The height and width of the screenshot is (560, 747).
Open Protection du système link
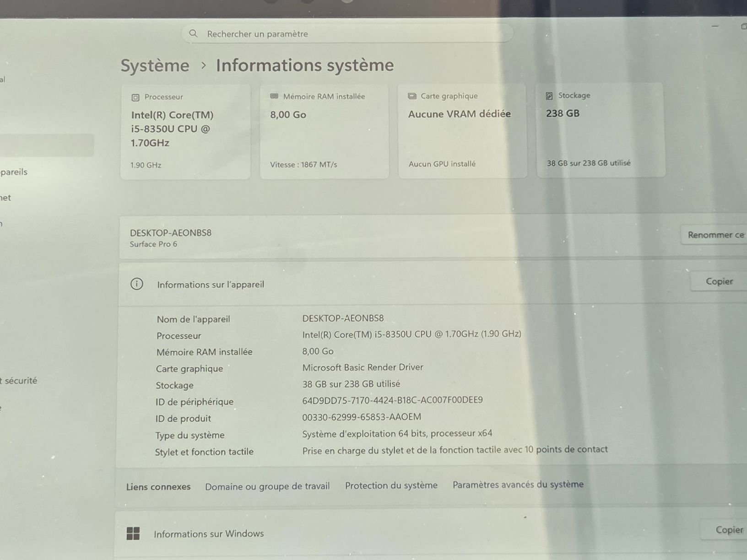pyautogui.click(x=391, y=485)
